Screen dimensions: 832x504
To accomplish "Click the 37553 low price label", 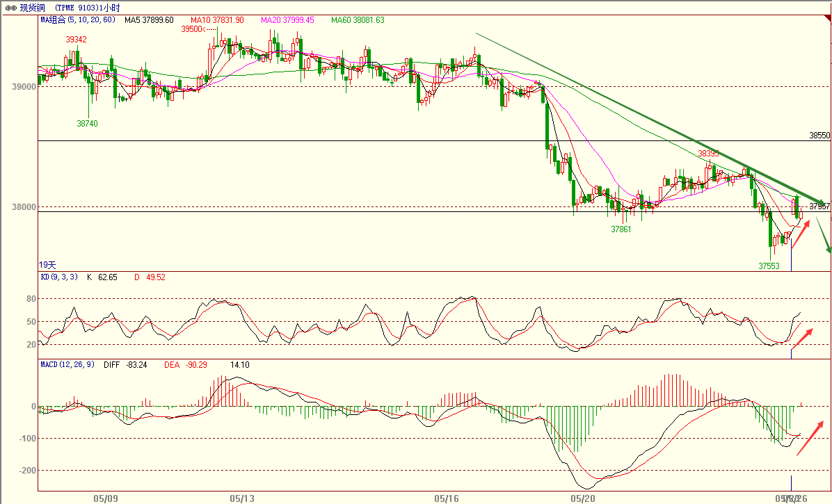I will coord(769,266).
